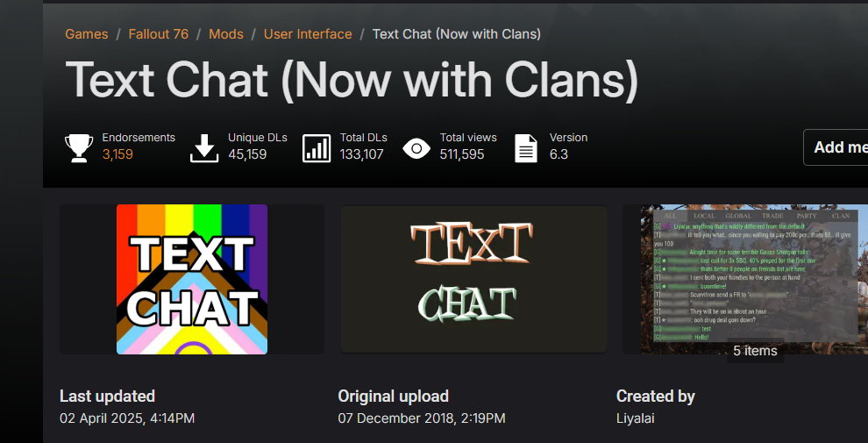The width and height of the screenshot is (868, 443).
Task: Open the Games breadcrumb link
Action: 86,34
